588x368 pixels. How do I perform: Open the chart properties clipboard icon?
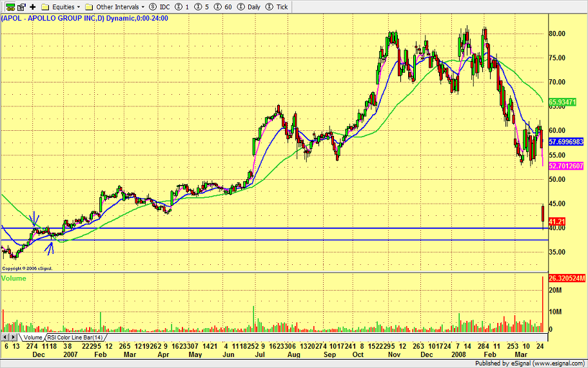click(21, 6)
